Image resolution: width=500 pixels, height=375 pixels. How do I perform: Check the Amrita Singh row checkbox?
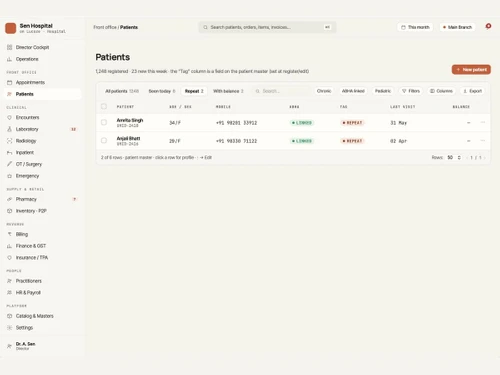click(x=104, y=122)
